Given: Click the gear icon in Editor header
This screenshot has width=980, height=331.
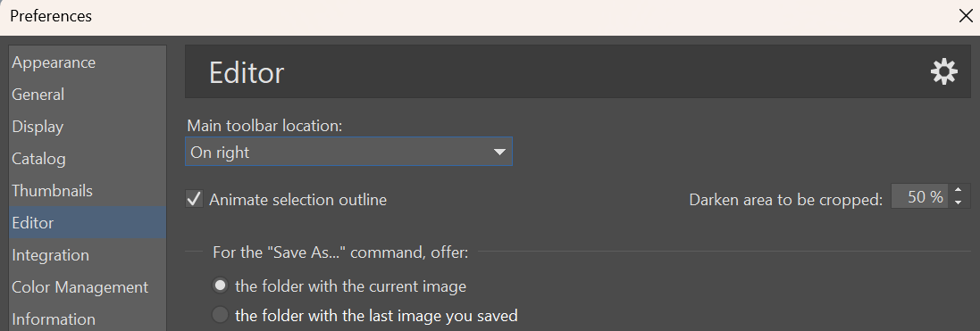Looking at the screenshot, I should tap(943, 71).
